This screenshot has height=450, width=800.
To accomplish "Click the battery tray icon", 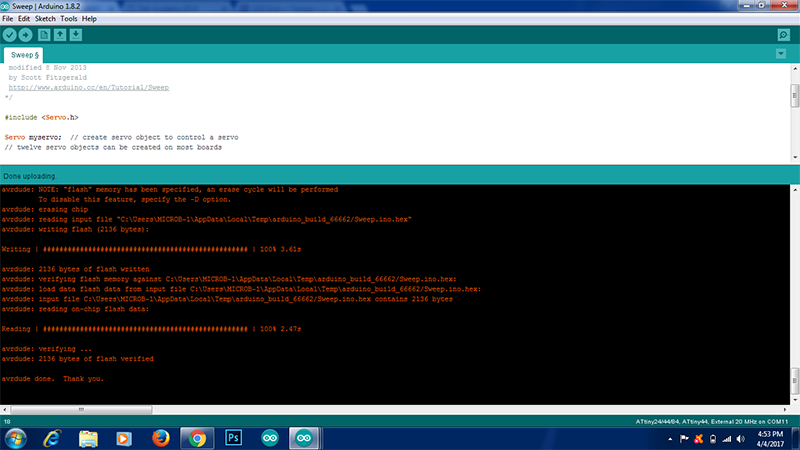I will (x=713, y=439).
